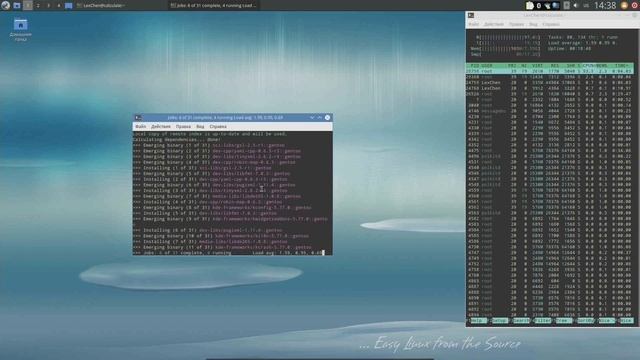
Task: Switch to virtual desktop 1
Action: click(28, 5)
